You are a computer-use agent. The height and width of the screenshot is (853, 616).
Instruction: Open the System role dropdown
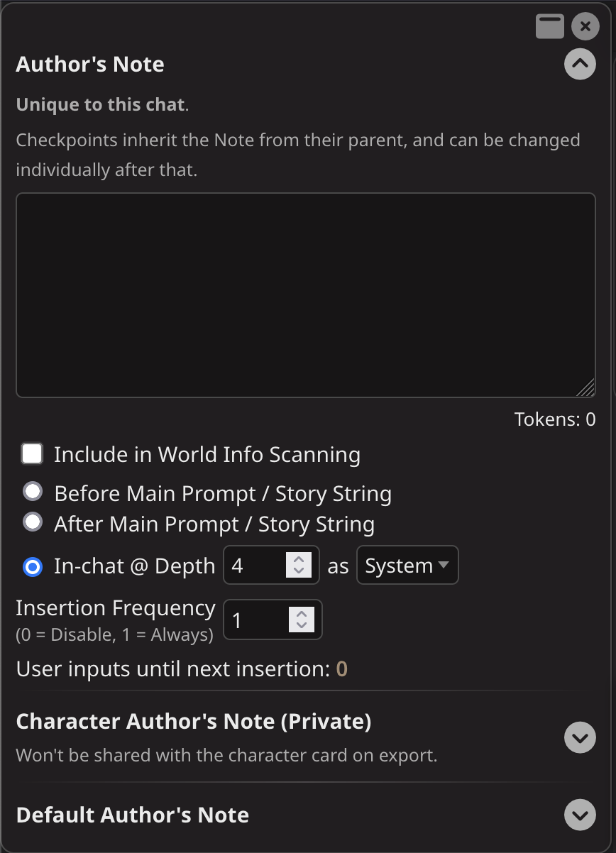(407, 566)
